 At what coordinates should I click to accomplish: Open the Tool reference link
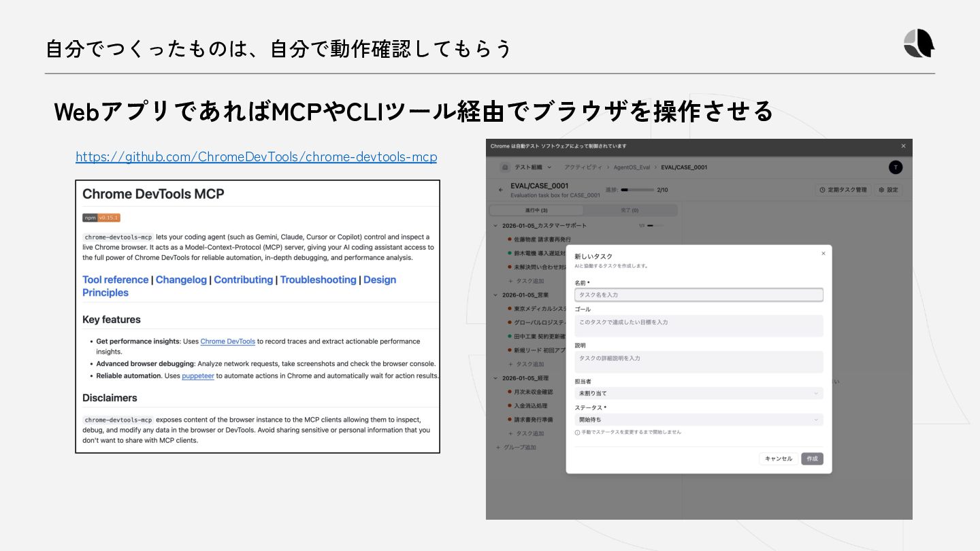coord(115,280)
